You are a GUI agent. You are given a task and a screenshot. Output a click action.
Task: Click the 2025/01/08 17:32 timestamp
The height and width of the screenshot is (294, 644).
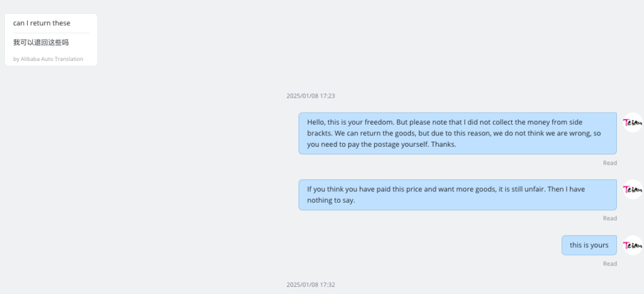[x=311, y=285]
